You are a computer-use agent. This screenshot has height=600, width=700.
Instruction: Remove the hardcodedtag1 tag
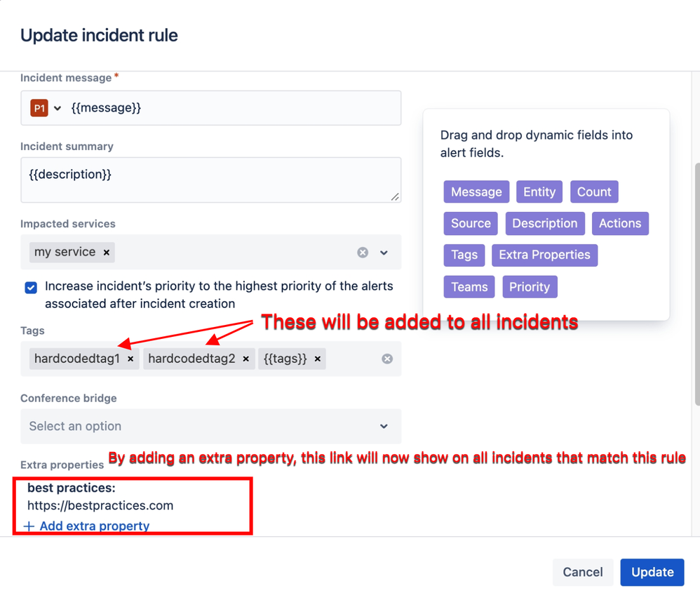(130, 359)
